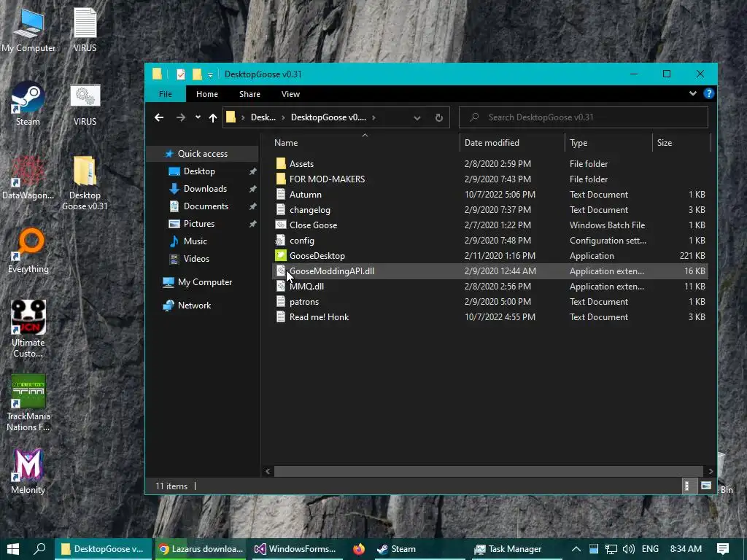The width and height of the screenshot is (747, 560).
Task: Open the notification center icon
Action: (x=723, y=549)
